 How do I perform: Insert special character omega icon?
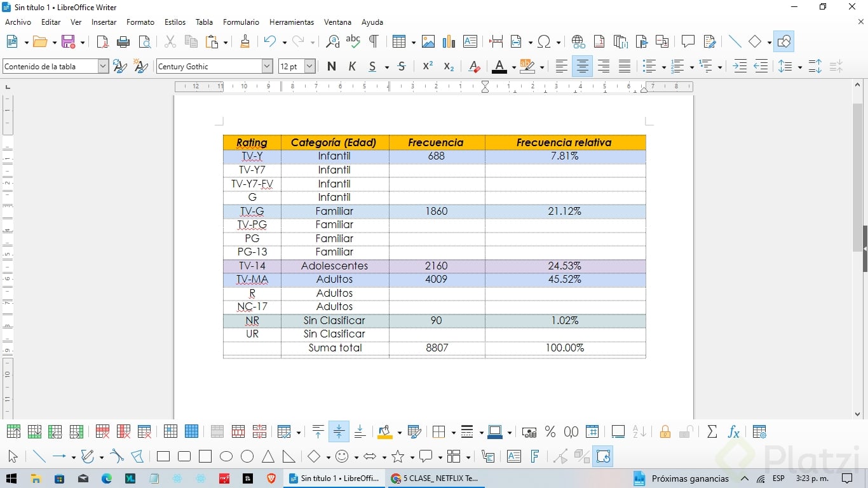(x=544, y=42)
